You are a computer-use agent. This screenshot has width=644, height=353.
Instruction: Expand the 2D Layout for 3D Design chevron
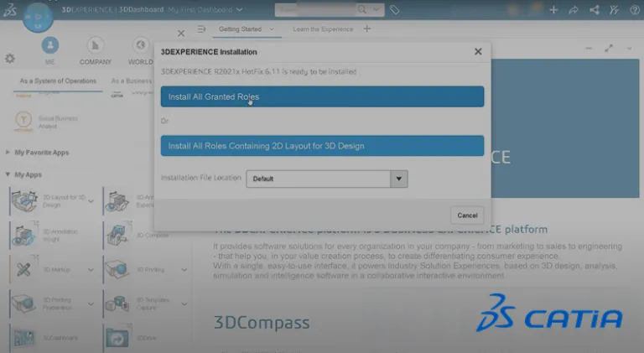click(91, 201)
